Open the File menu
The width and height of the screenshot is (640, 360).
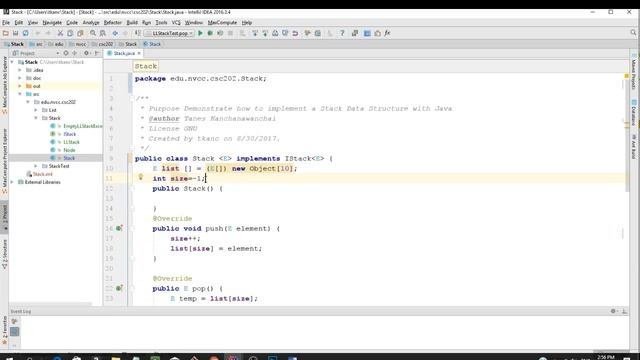point(6,22)
